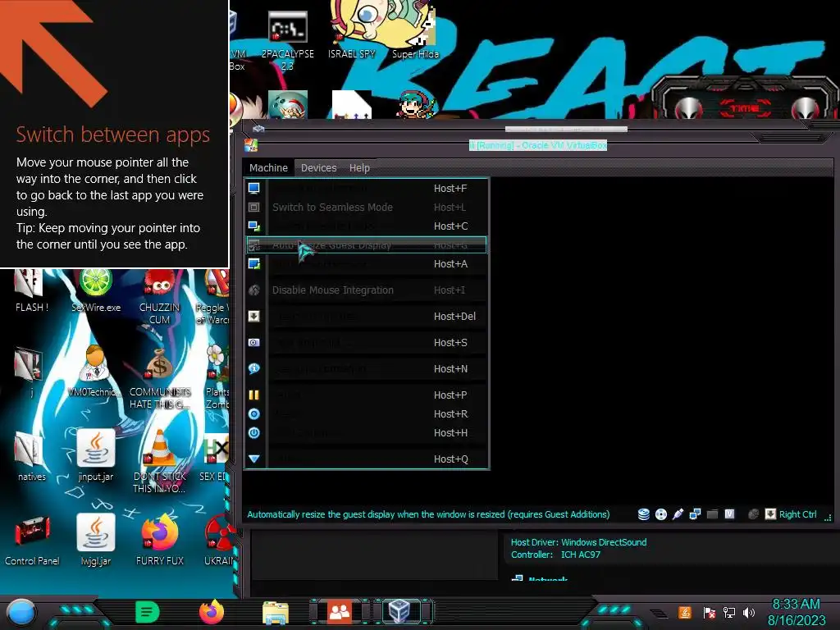The width and height of the screenshot is (840, 630).
Task: Select the scaled mode item with Host+C shortcut
Action: [x=367, y=226]
